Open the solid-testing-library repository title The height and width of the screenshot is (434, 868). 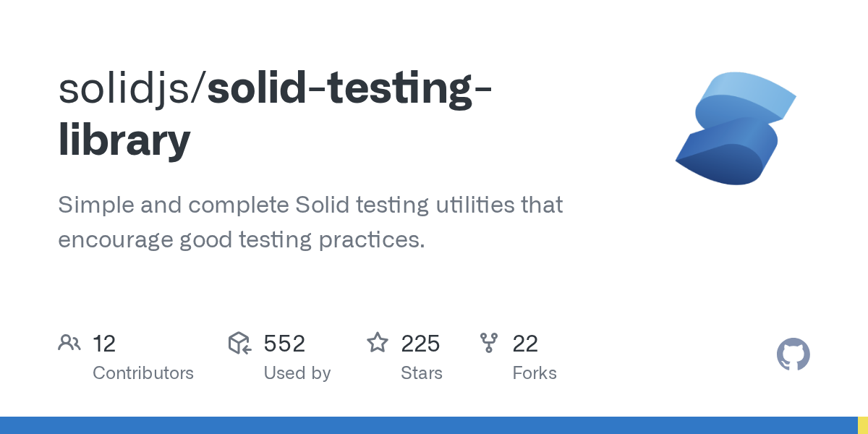tap(276, 115)
